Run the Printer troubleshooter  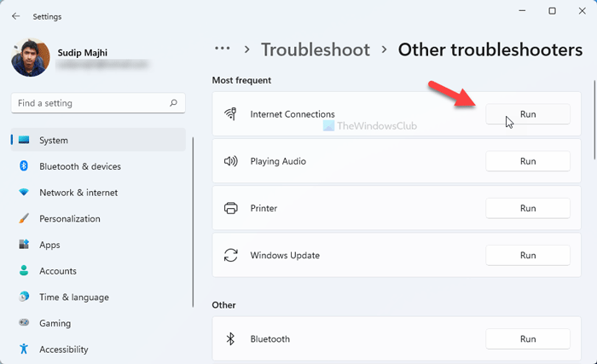(527, 208)
